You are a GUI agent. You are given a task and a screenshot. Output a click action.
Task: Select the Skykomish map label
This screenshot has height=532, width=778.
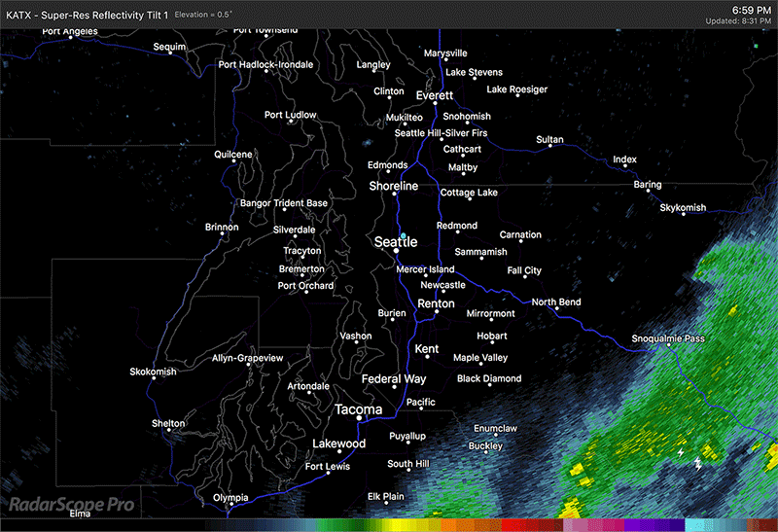tap(683, 207)
